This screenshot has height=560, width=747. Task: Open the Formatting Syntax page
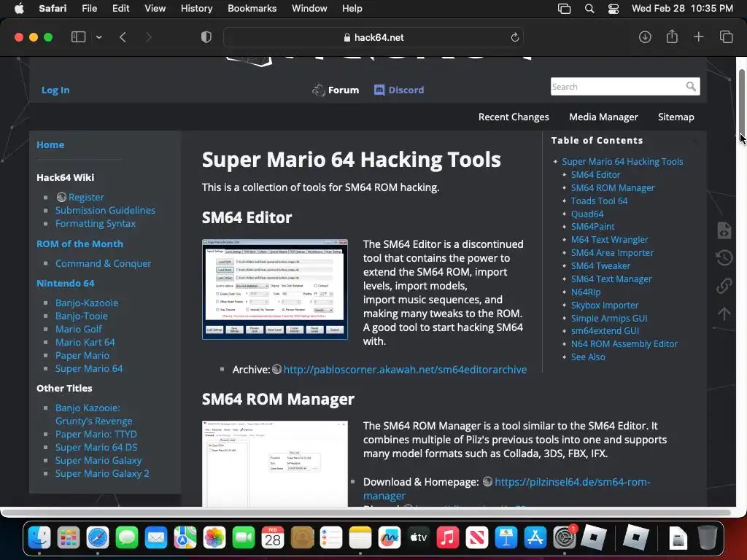(x=96, y=223)
